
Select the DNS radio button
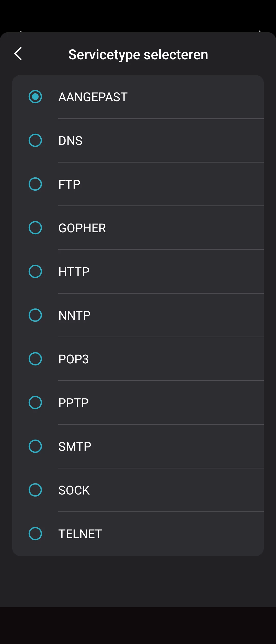35,140
